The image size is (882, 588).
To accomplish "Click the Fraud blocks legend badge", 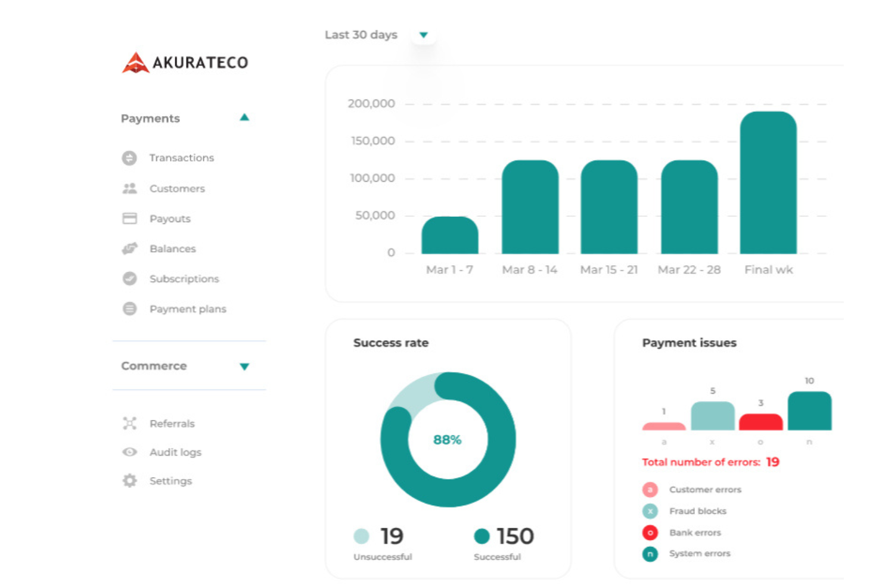I will [x=650, y=511].
